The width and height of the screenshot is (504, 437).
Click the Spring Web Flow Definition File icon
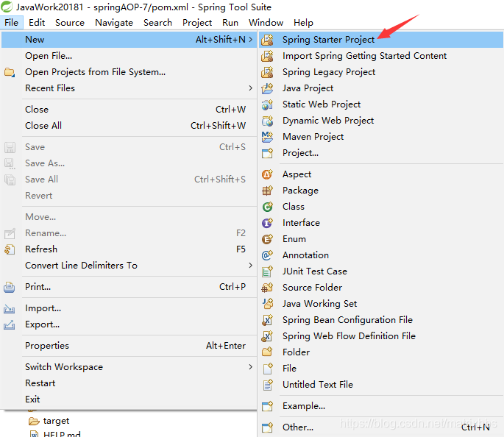[x=267, y=336]
